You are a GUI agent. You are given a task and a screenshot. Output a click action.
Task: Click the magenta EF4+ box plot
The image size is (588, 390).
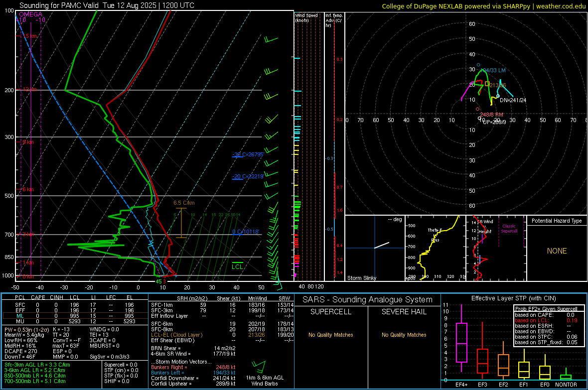(x=461, y=338)
